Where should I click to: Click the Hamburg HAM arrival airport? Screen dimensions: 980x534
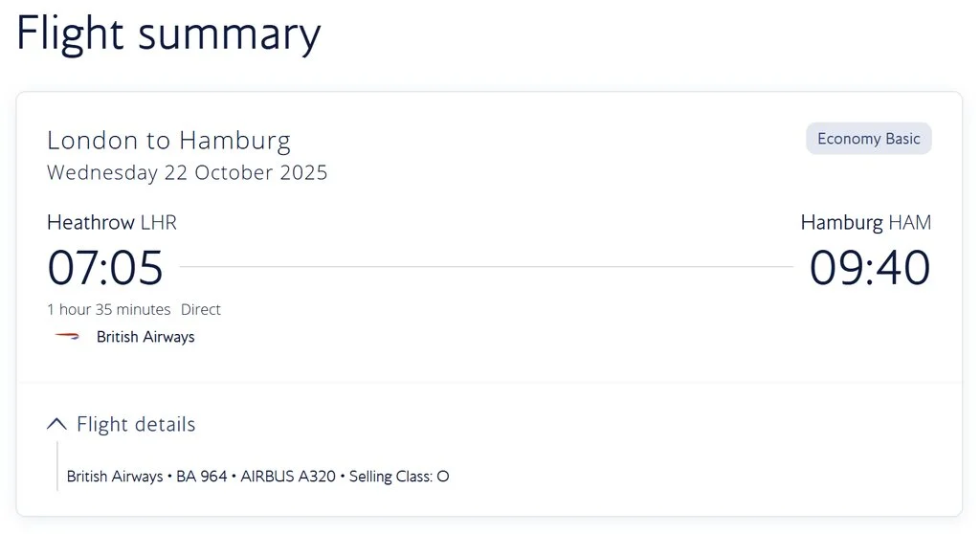click(865, 223)
